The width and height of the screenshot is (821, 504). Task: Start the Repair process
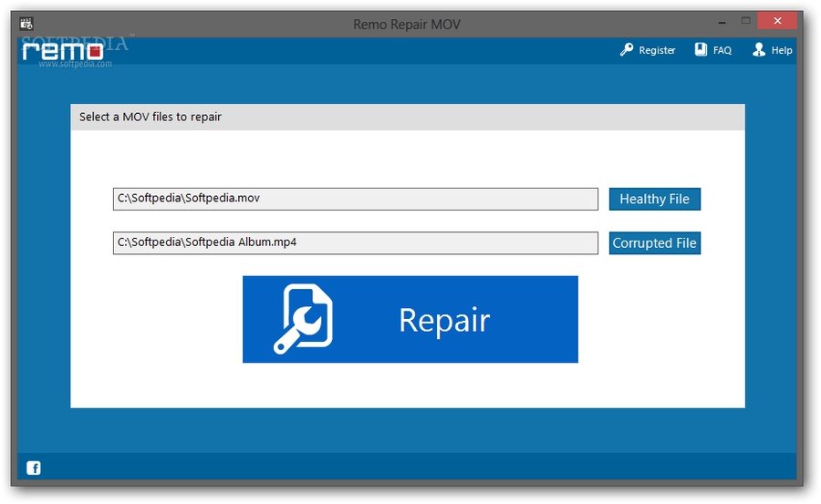[410, 319]
